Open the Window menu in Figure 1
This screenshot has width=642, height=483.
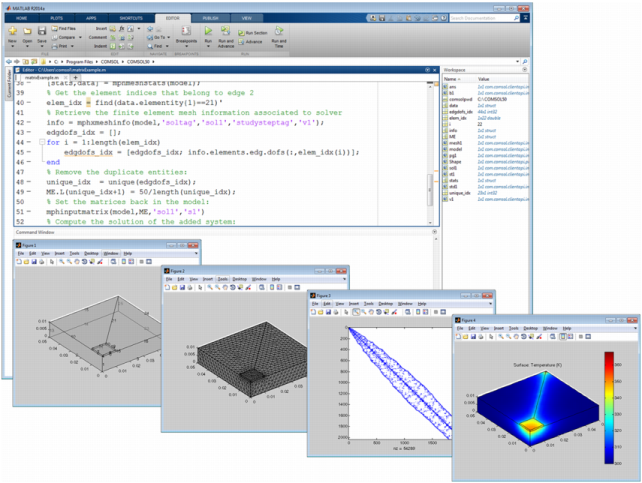pyautogui.click(x=111, y=254)
